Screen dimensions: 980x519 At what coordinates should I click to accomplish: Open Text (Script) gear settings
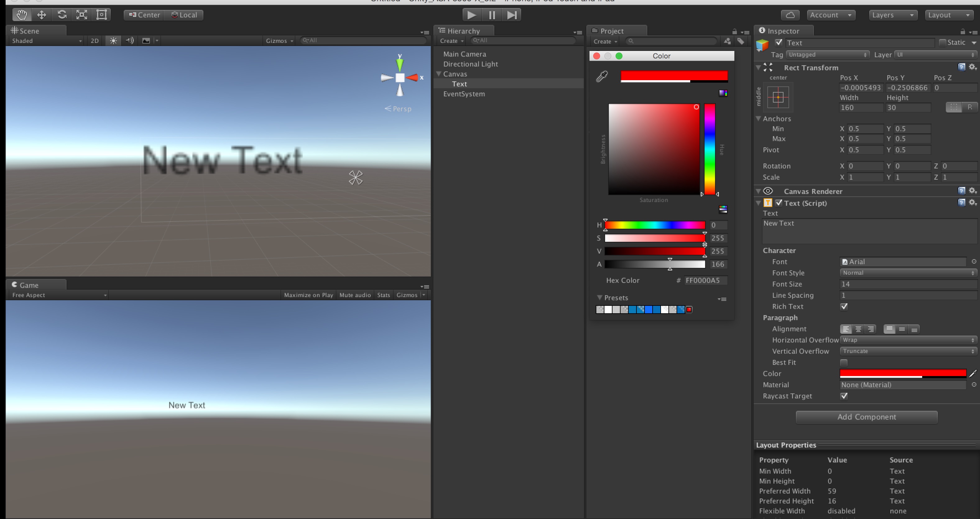973,202
